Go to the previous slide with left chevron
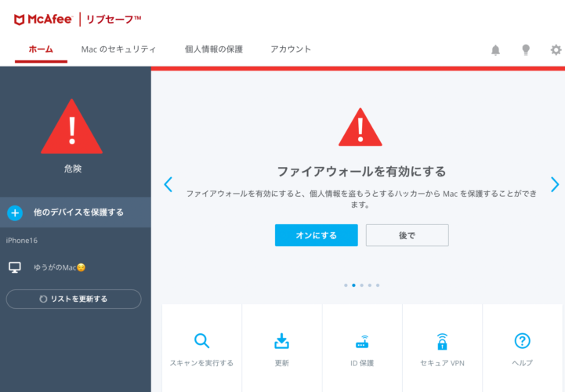 168,184
